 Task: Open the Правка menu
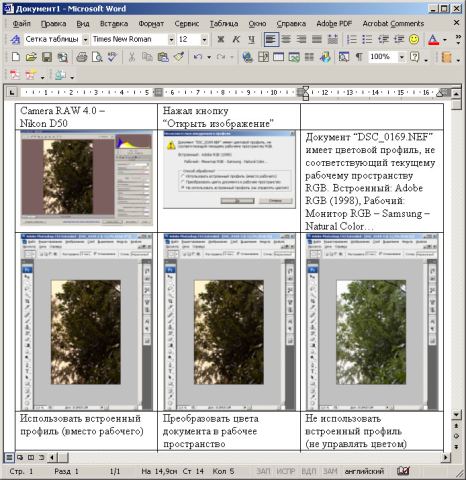[53, 24]
